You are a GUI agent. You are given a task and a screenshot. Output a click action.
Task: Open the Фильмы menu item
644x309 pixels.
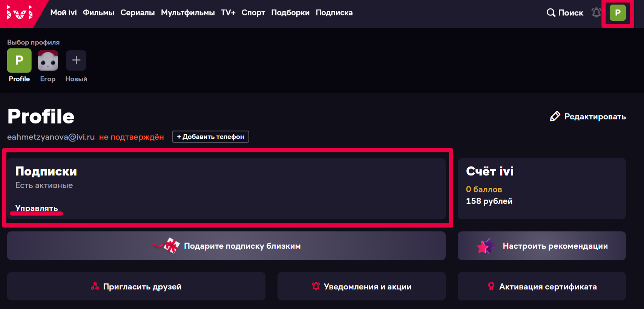(x=98, y=13)
